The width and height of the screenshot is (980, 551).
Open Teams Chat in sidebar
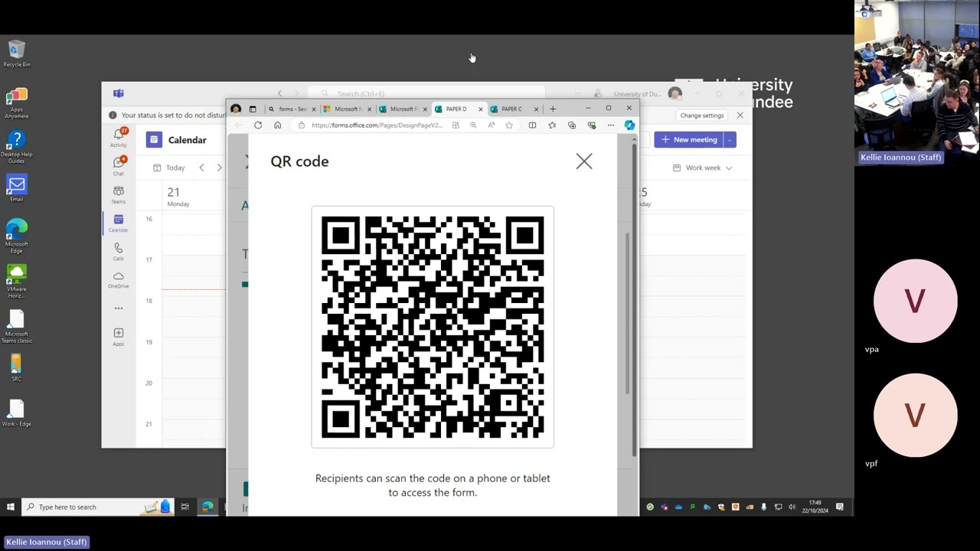119,166
